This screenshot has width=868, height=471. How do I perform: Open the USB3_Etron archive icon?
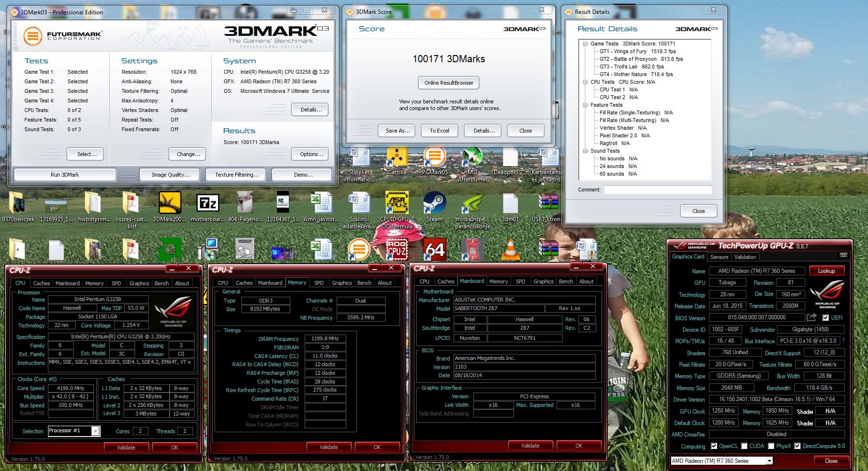[x=548, y=206]
